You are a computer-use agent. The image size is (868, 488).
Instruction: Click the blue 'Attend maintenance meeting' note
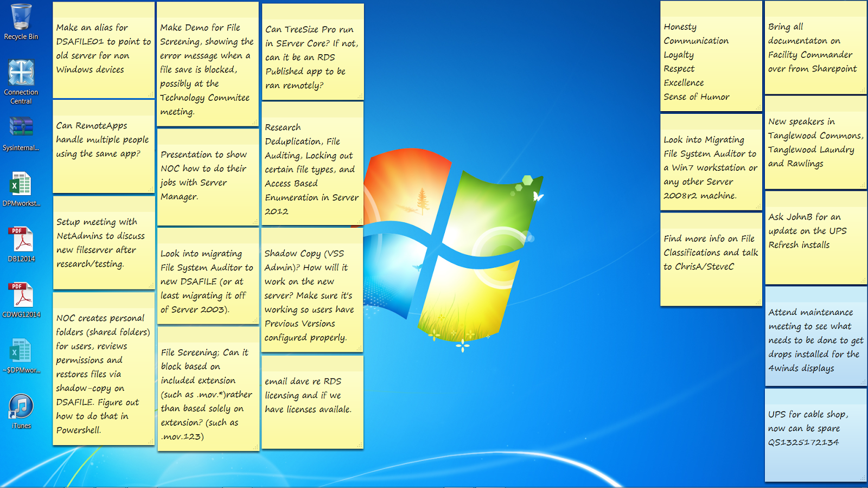[x=816, y=337]
